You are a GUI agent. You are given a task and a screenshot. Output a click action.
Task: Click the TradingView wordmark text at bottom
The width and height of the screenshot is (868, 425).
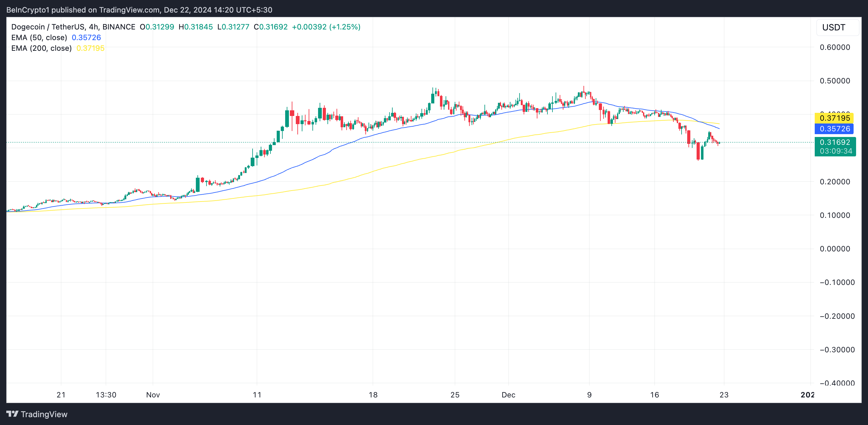click(44, 414)
